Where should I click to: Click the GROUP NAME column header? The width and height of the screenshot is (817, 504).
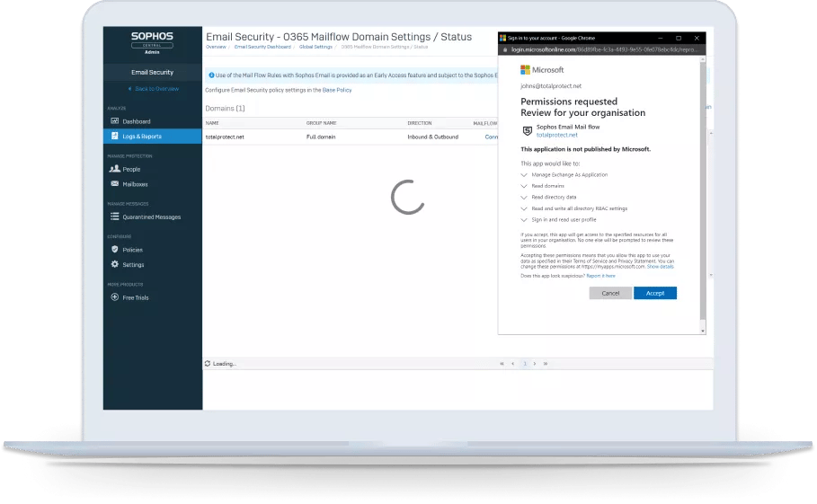pyautogui.click(x=322, y=123)
